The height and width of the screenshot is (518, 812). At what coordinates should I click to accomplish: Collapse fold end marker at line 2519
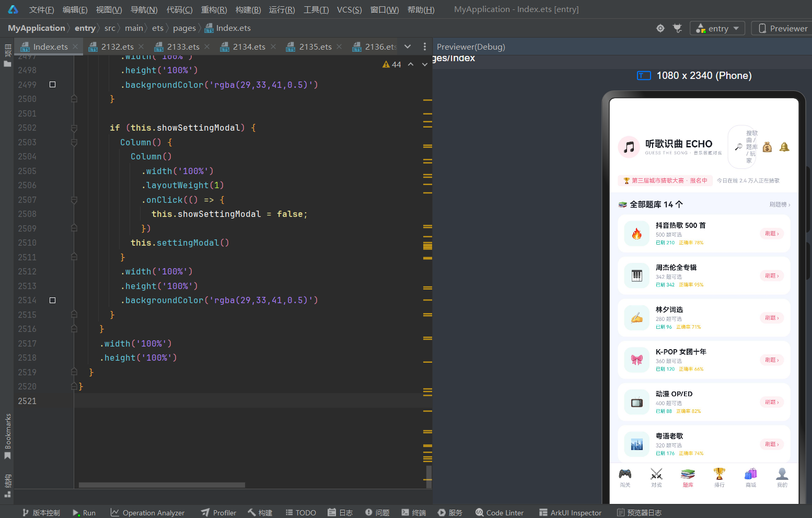click(74, 372)
